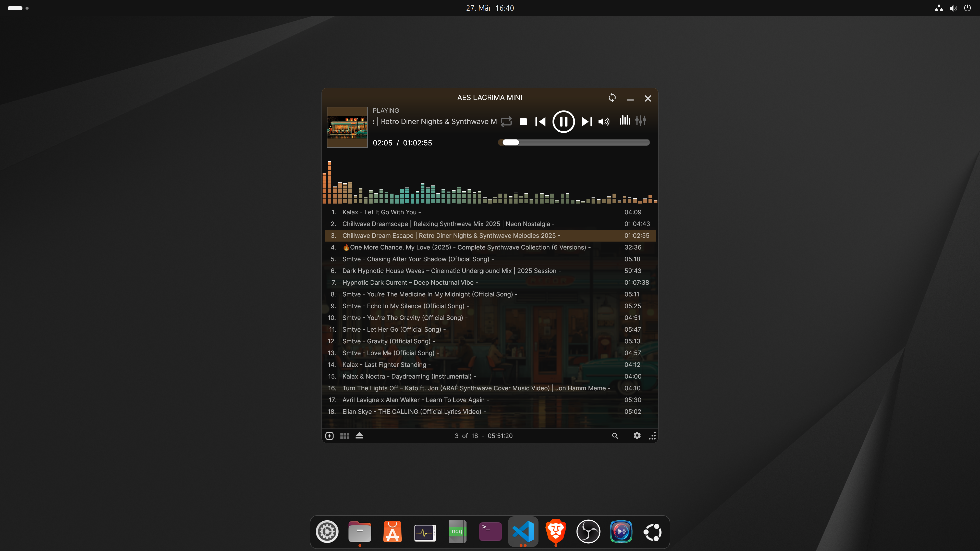Select track 'Kalax - Let It Go With You'

[x=490, y=212]
